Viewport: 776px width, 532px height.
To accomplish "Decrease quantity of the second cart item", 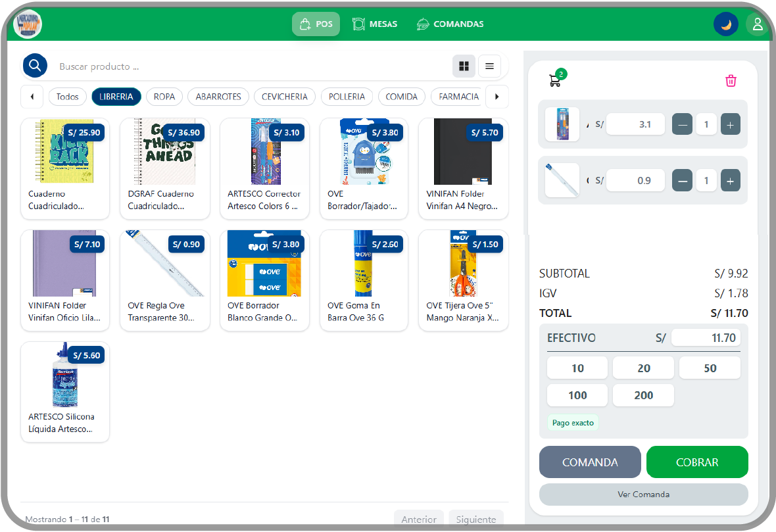I will coord(683,181).
